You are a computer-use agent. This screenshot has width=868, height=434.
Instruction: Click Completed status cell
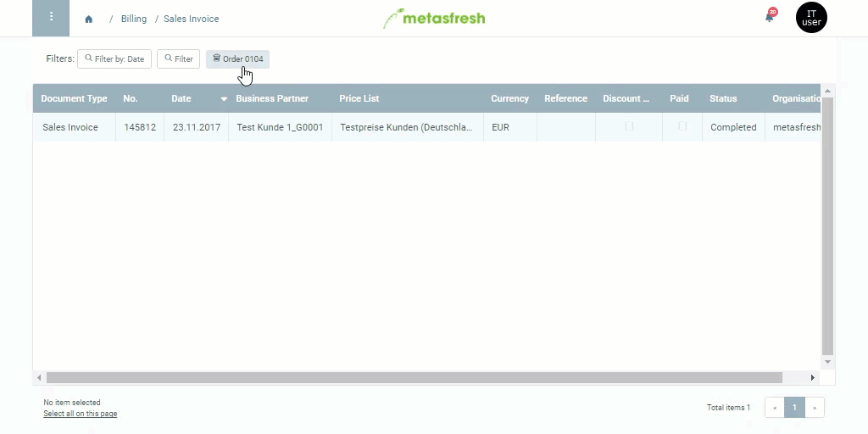(733, 127)
